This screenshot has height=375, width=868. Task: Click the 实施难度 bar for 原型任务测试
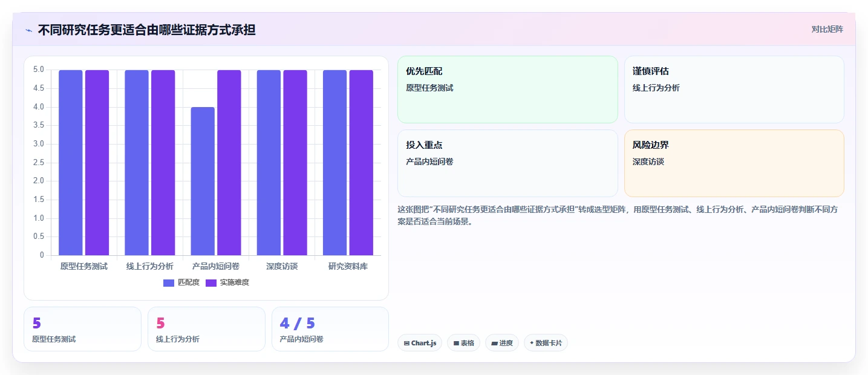click(x=97, y=163)
